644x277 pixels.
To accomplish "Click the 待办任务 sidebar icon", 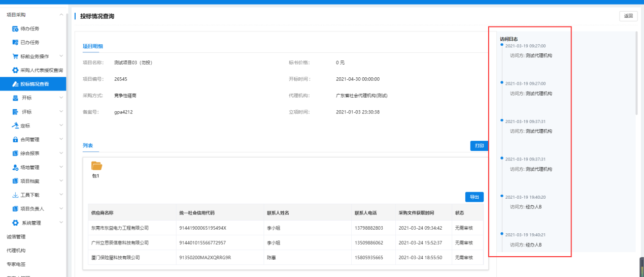I will [x=15, y=28].
